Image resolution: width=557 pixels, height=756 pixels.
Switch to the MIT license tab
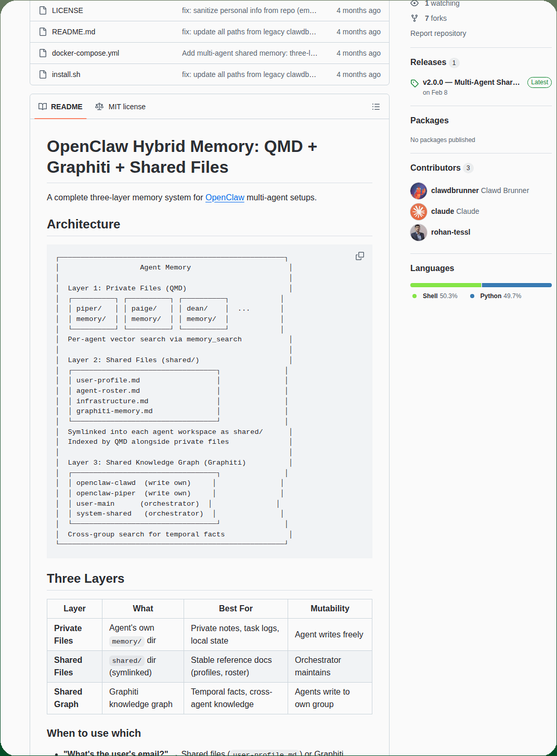121,107
